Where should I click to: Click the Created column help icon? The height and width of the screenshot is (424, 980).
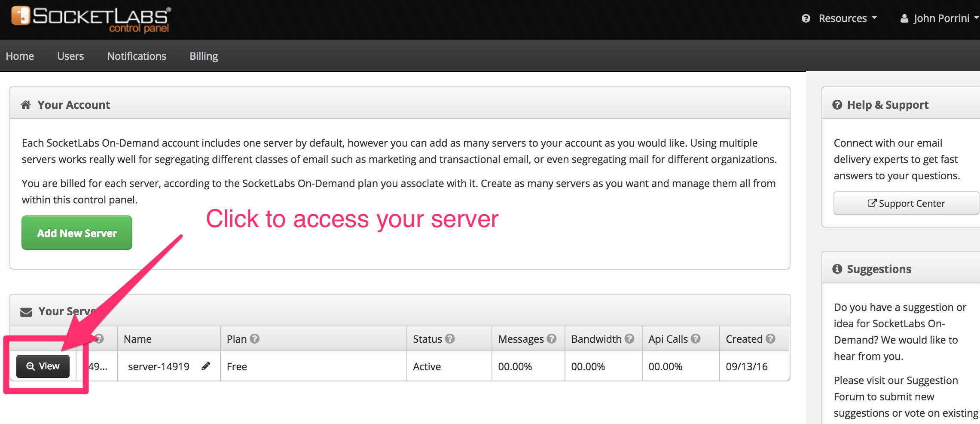pyautogui.click(x=770, y=339)
